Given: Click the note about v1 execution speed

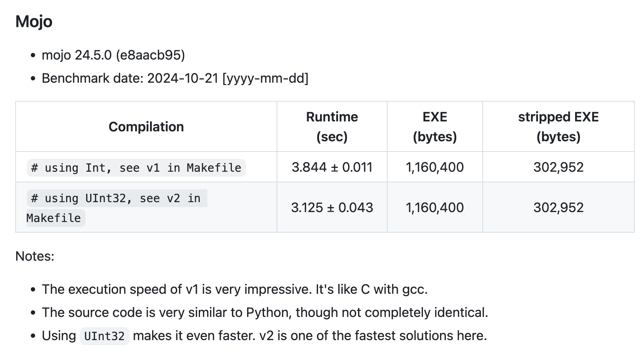Looking at the screenshot, I should point(235,289).
